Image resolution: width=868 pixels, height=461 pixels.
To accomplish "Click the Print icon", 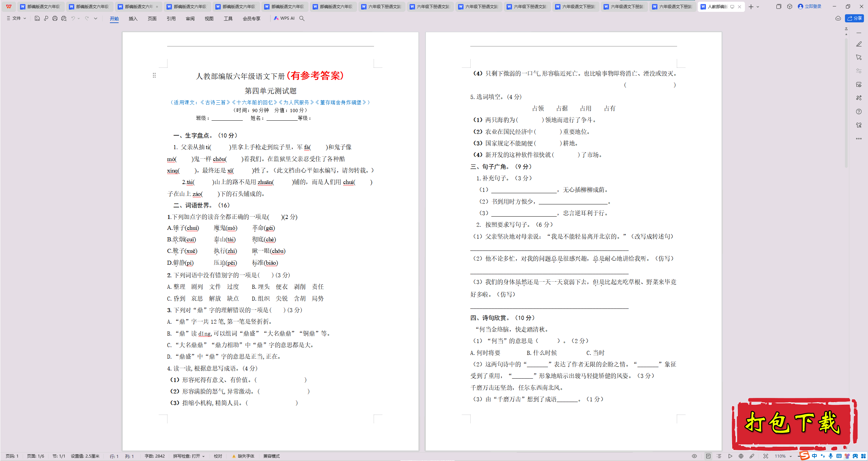I will coord(55,18).
